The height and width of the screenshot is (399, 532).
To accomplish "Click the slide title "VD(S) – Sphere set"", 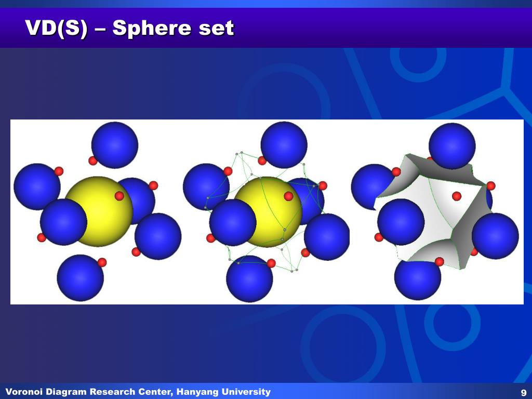I will pos(129,28).
